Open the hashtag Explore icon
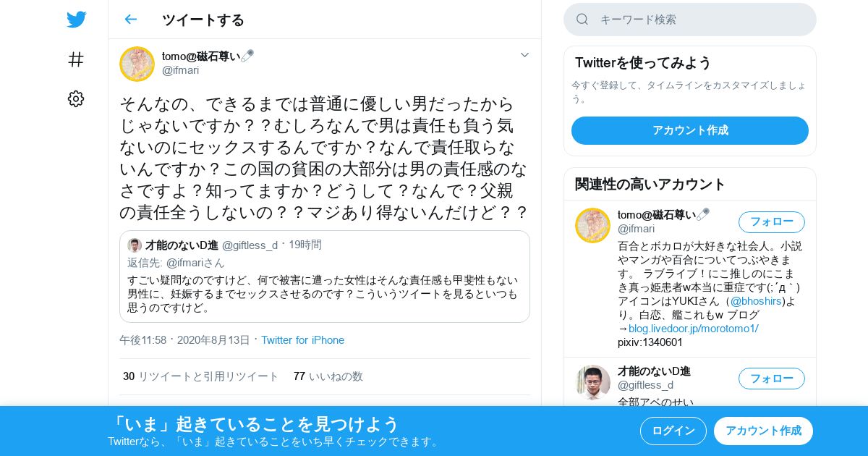 point(76,59)
